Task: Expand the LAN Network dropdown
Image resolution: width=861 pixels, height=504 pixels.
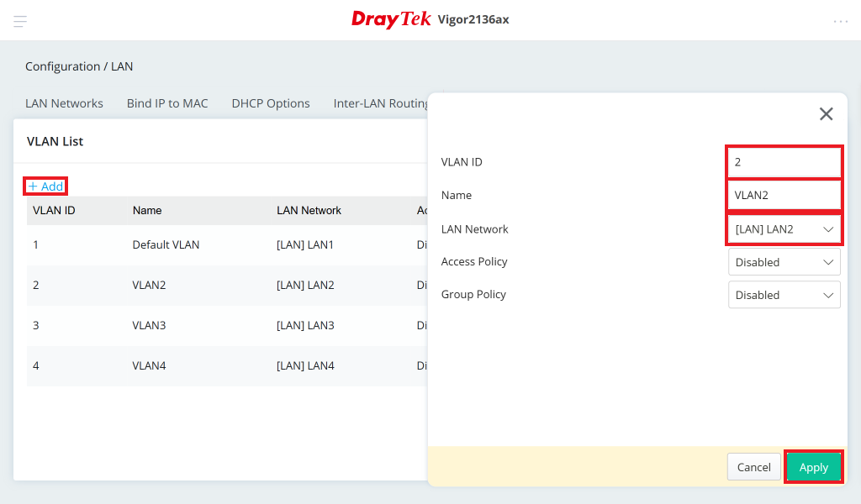Action: (x=784, y=229)
